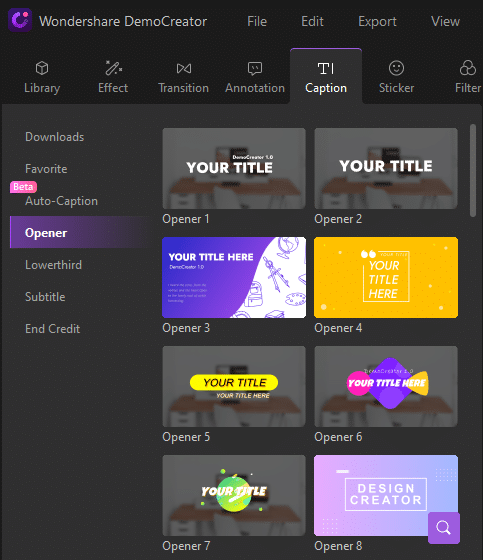Open the Export menu
483x560 pixels.
(x=377, y=22)
